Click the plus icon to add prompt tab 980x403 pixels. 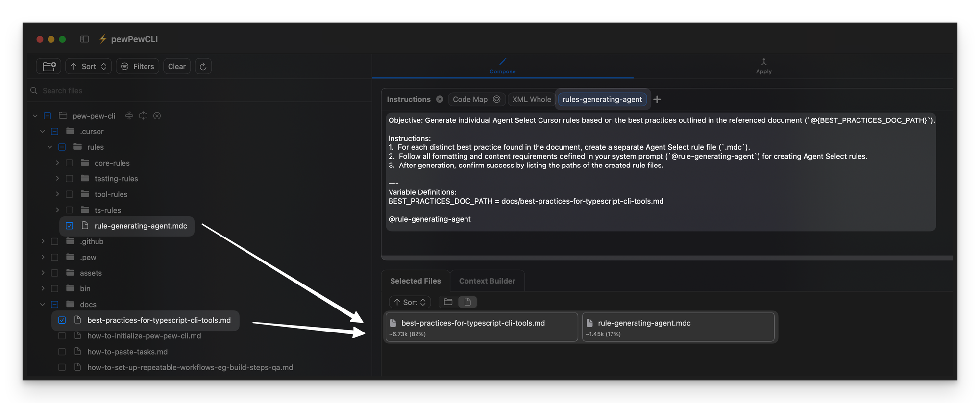pos(657,99)
